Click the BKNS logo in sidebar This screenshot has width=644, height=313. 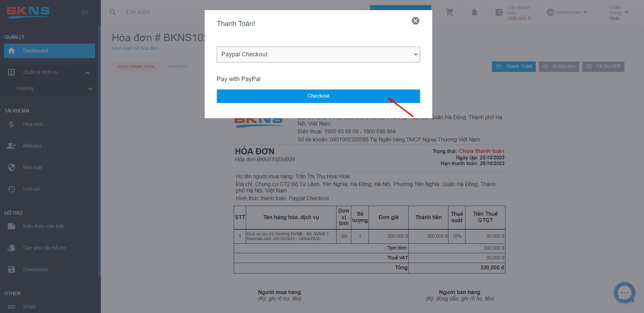(28, 12)
